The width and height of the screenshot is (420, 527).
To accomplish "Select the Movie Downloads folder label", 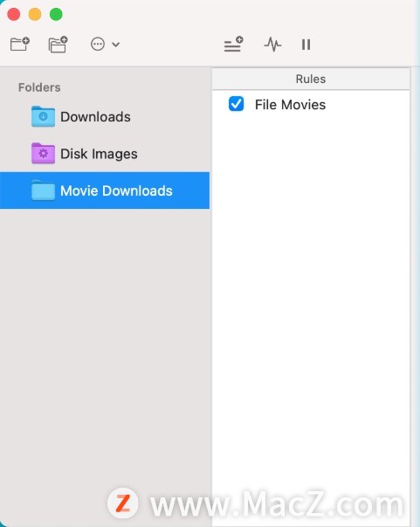I will 116,191.
